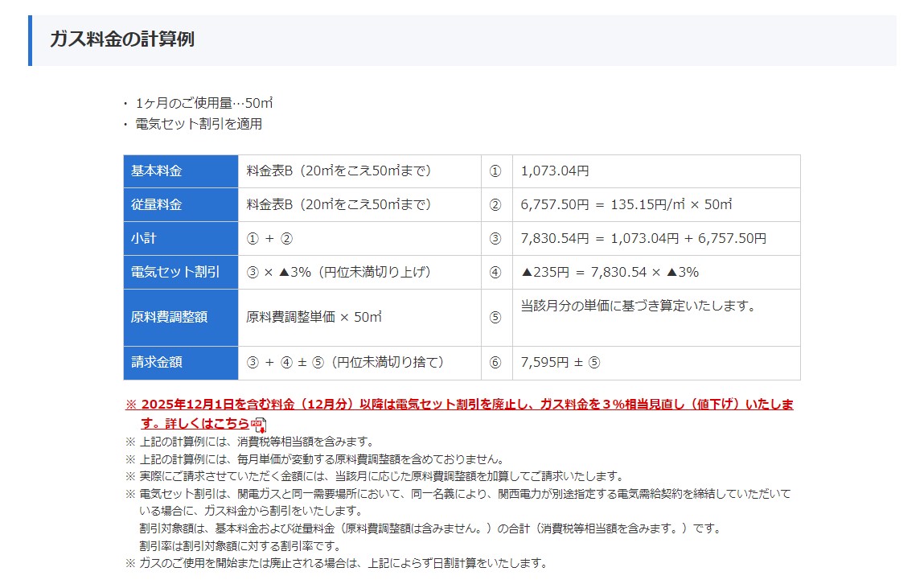Click the 1ヶ月のご使用量…50㎥ bullet text
Image resolution: width=924 pixels, height=588 pixels.
pyautogui.click(x=204, y=103)
